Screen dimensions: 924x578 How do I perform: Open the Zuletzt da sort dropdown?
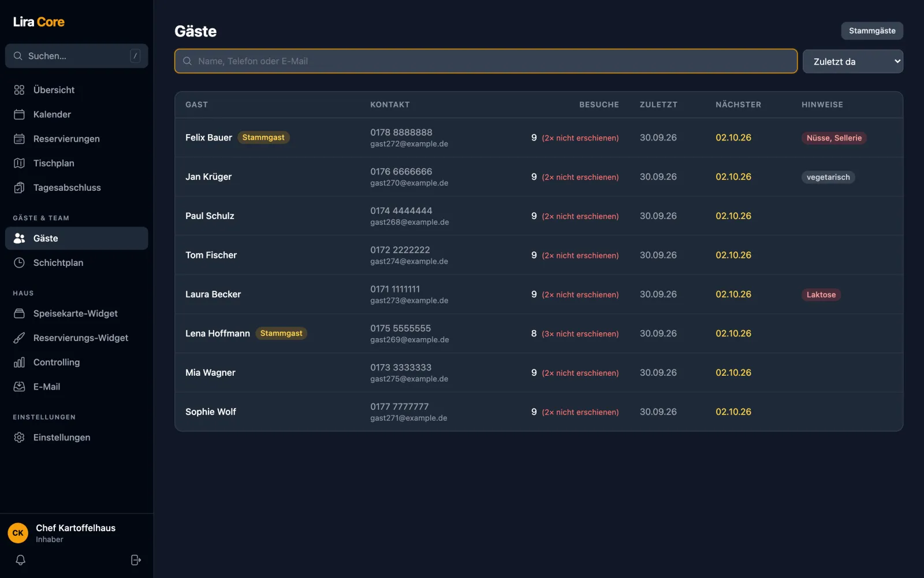pyautogui.click(x=853, y=61)
